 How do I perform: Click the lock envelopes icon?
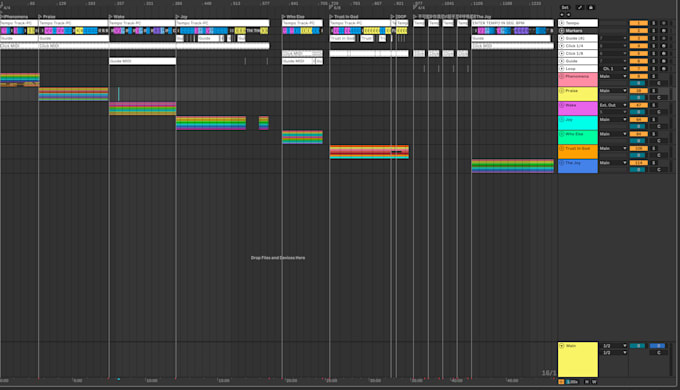591,7
